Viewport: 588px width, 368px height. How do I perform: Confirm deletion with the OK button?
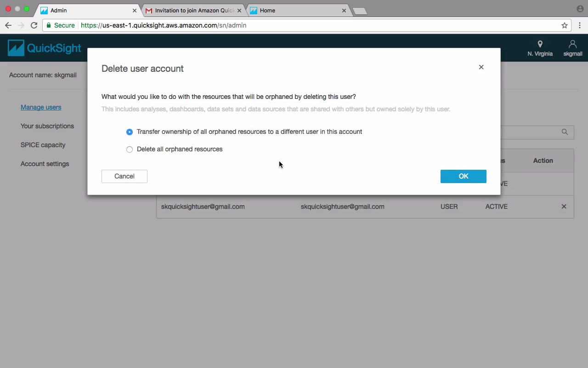click(463, 176)
